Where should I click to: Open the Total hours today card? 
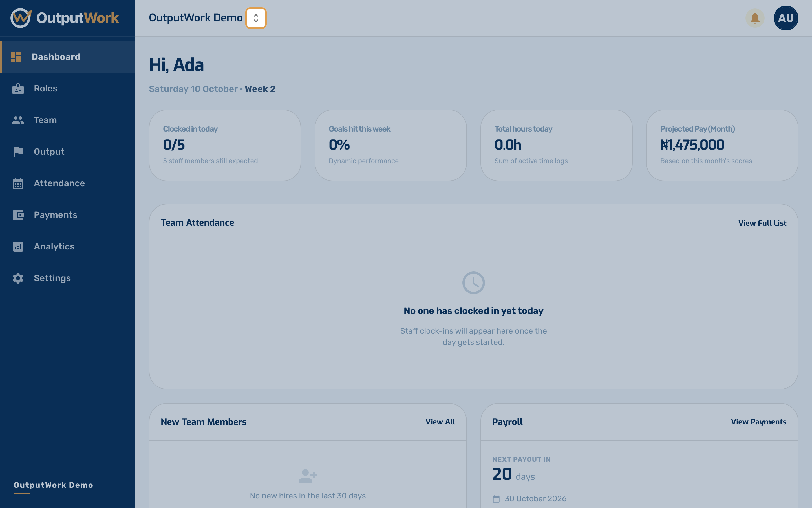556,145
